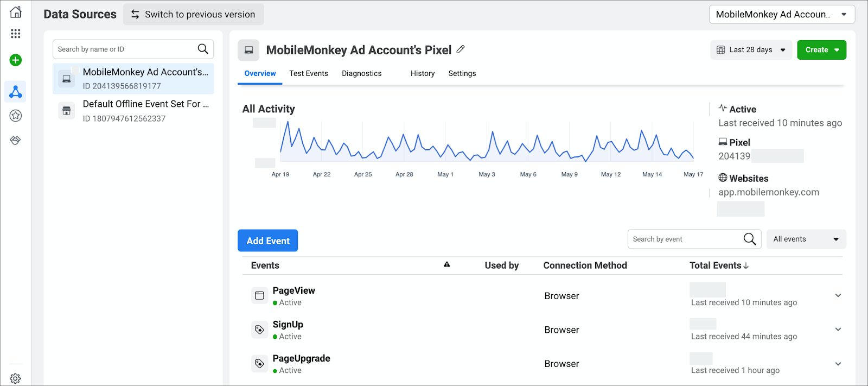The image size is (868, 386).
Task: Open the star custom conversions icon
Action: click(16, 116)
